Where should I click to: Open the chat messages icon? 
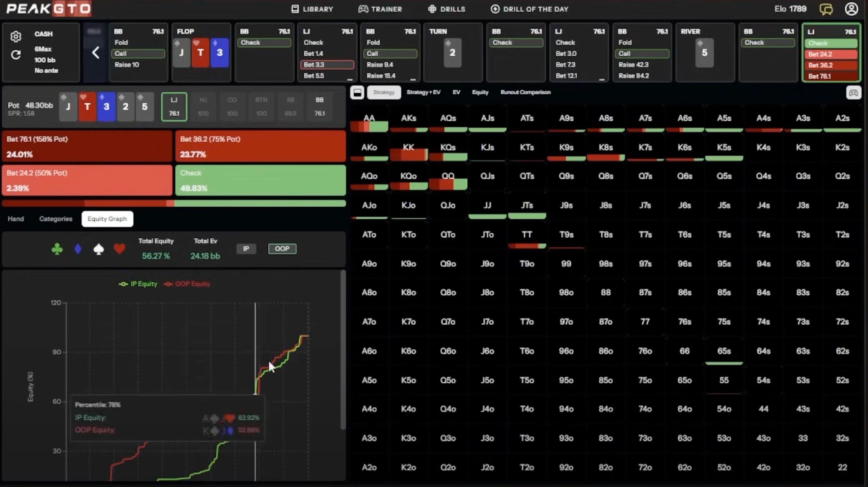click(x=826, y=9)
